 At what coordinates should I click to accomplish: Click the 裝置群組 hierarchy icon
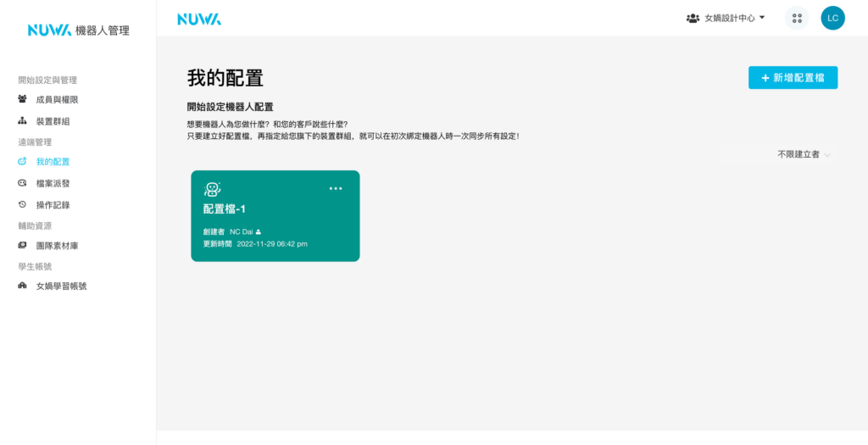(x=22, y=120)
